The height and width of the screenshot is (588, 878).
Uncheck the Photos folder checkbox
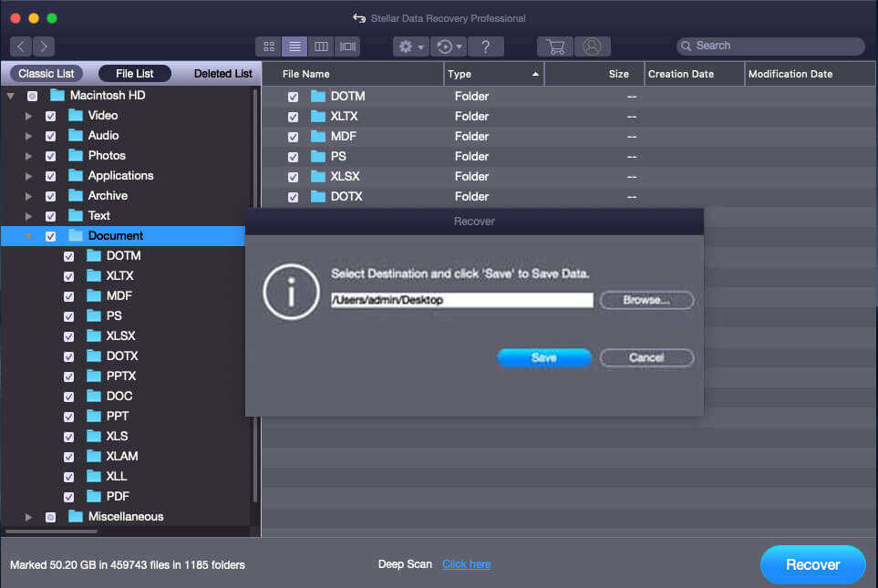[x=50, y=156]
